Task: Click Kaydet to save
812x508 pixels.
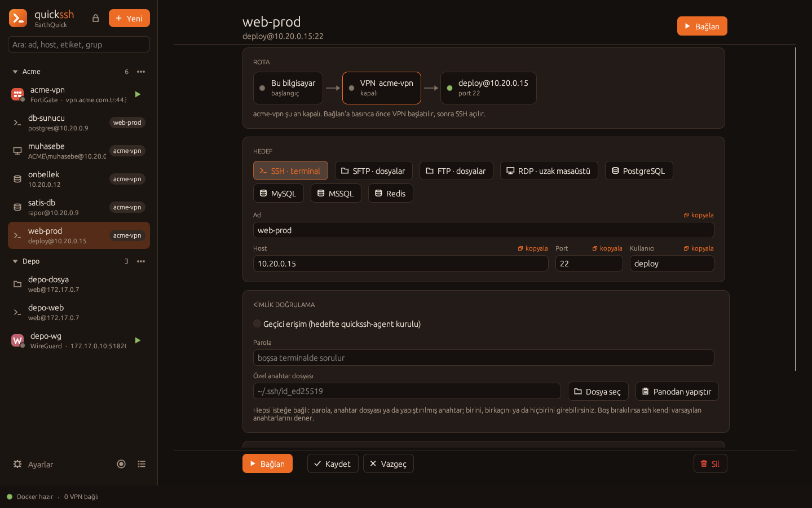Action: click(333, 463)
